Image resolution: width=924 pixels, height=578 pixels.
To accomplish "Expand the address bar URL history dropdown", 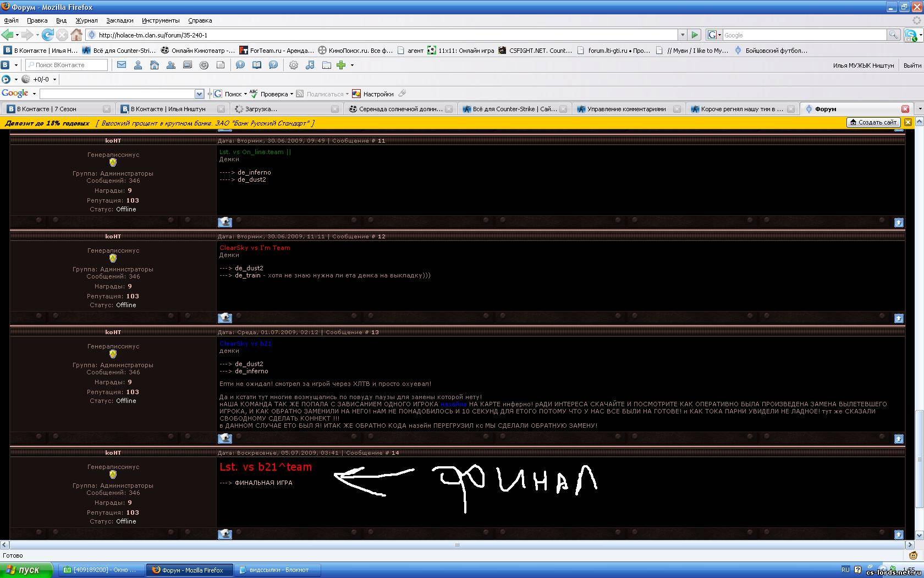I will tap(683, 35).
